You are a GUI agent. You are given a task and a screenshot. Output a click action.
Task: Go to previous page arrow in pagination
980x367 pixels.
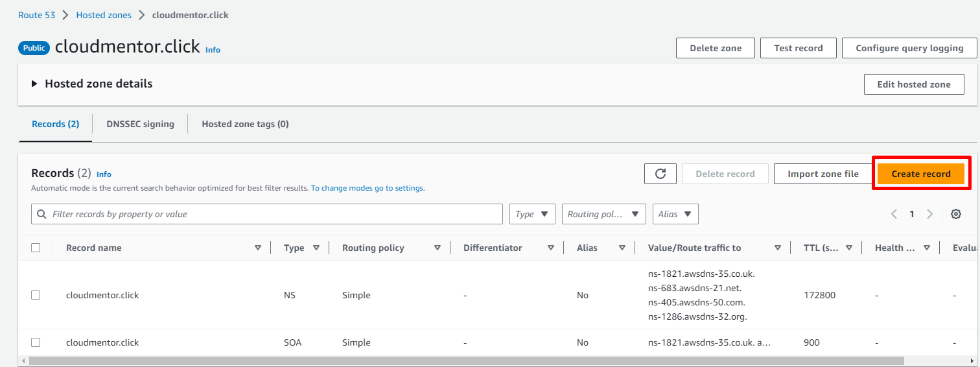(x=894, y=214)
